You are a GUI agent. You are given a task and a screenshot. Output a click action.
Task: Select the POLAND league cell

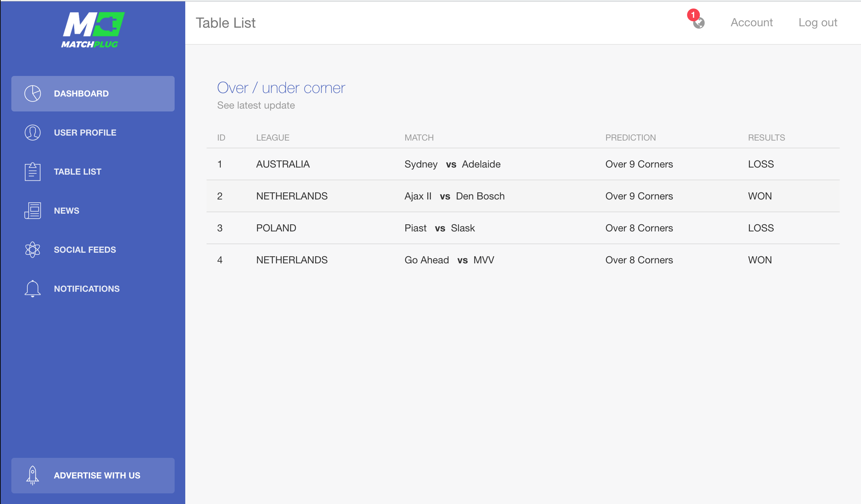(276, 228)
